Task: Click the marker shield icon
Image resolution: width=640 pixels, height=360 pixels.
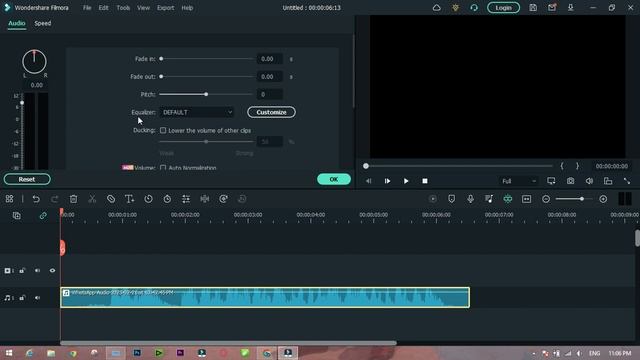Action: 451,199
